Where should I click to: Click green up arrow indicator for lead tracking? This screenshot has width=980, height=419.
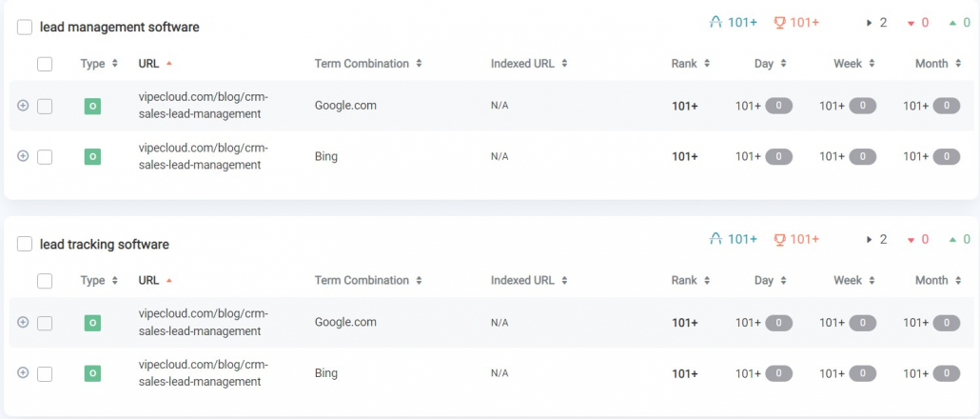[952, 240]
